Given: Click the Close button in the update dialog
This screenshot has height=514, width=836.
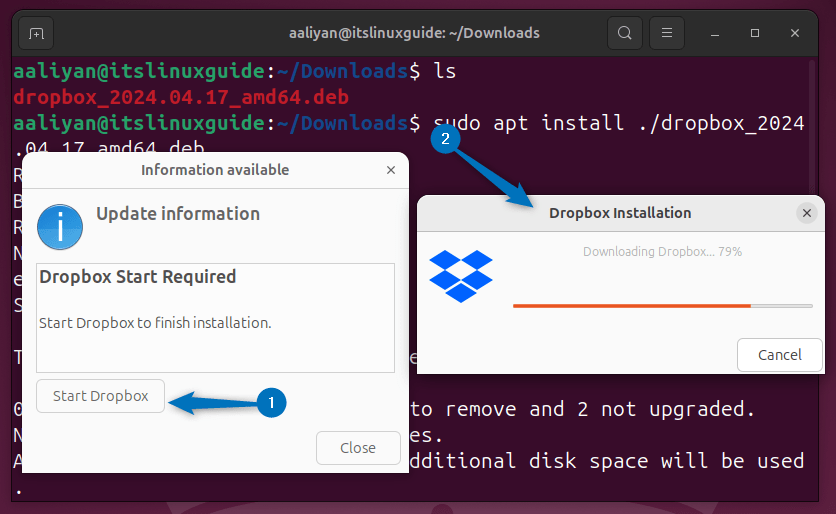Looking at the screenshot, I should pyautogui.click(x=357, y=448).
